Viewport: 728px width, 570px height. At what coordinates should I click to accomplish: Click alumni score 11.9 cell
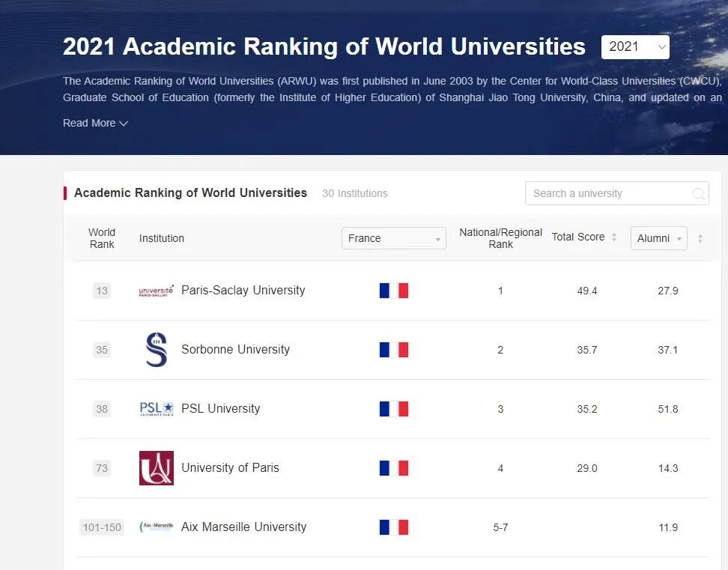tap(667, 527)
